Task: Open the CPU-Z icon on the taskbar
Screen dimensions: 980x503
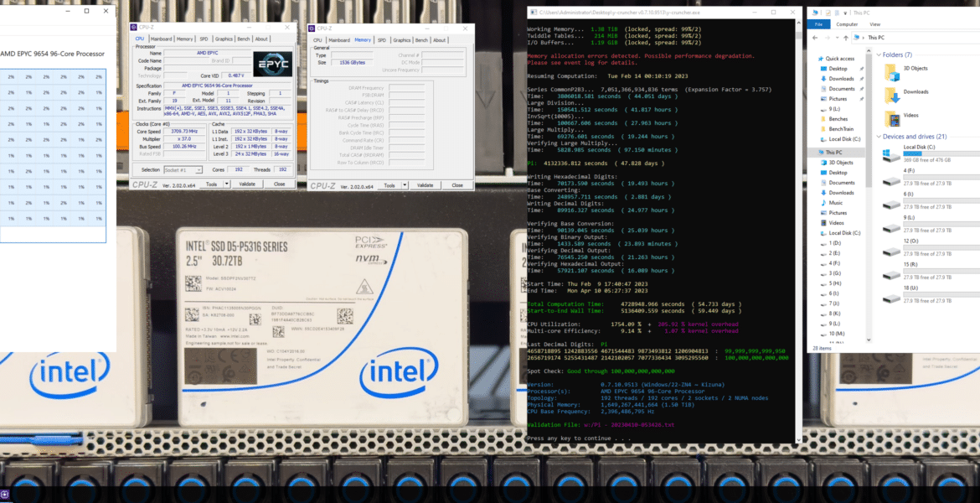Action: point(4,495)
